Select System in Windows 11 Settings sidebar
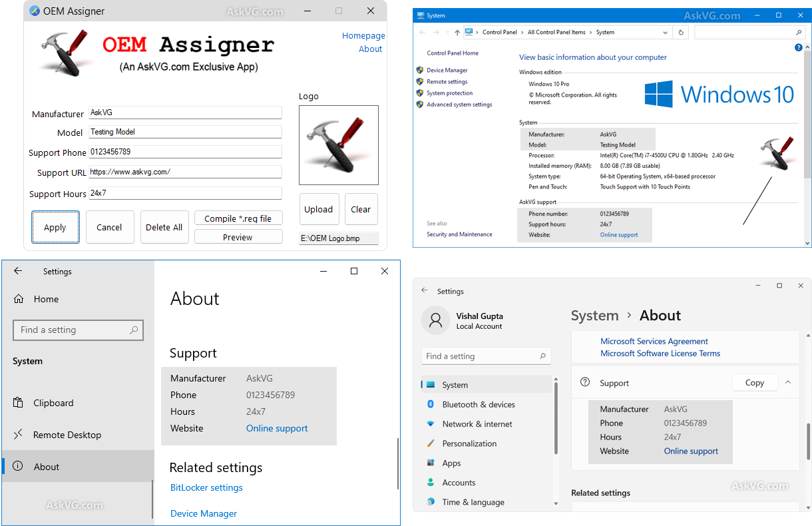 (x=487, y=385)
